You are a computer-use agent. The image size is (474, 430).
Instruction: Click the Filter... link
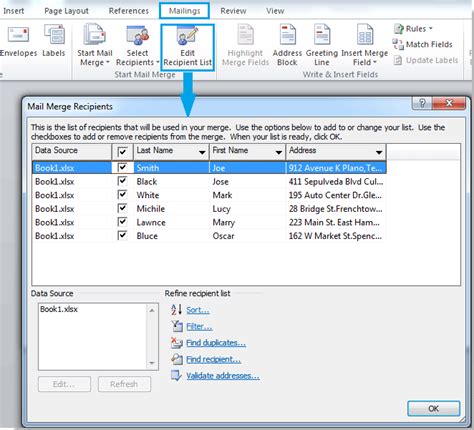199,326
